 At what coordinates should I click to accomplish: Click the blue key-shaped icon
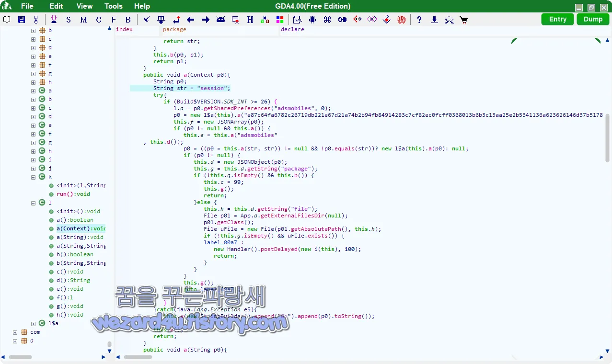click(x=342, y=20)
